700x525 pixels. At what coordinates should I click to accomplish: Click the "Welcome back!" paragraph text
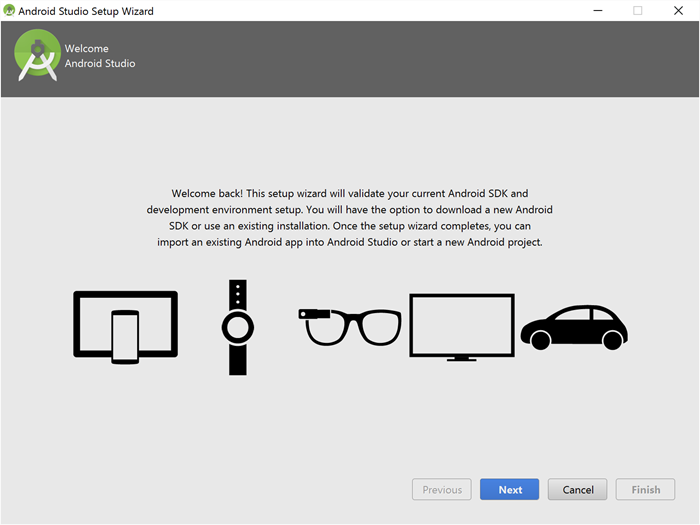[x=350, y=218]
